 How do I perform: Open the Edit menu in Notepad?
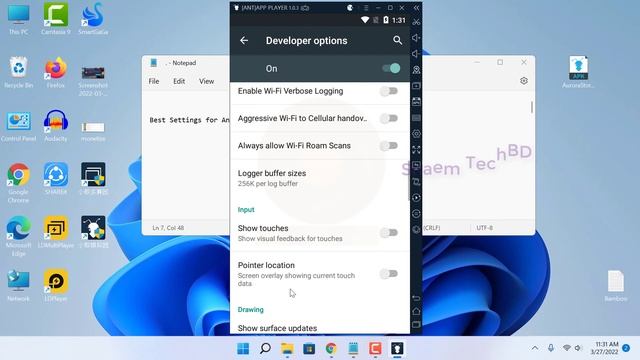pos(179,81)
